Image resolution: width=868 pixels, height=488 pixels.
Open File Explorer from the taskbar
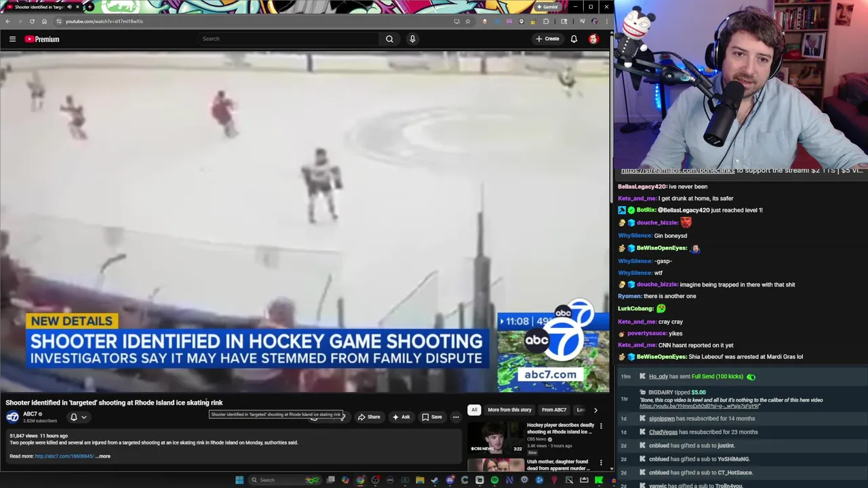pyautogui.click(x=420, y=480)
